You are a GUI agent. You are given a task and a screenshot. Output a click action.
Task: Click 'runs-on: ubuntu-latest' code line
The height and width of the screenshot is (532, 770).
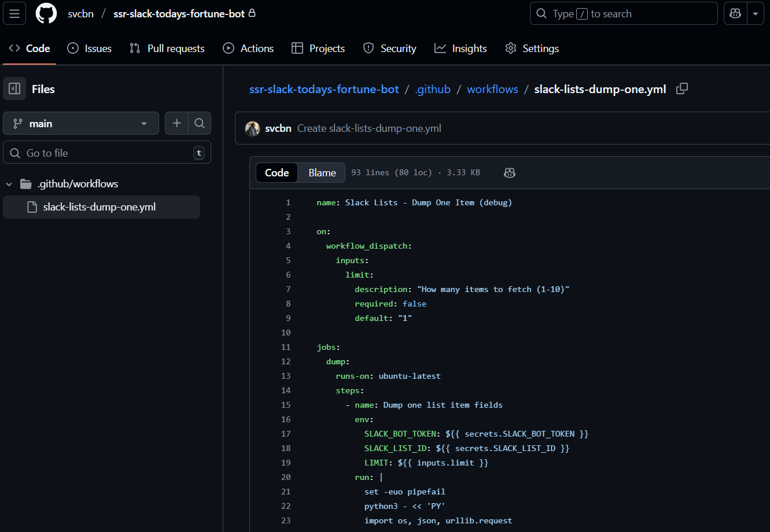pos(388,376)
